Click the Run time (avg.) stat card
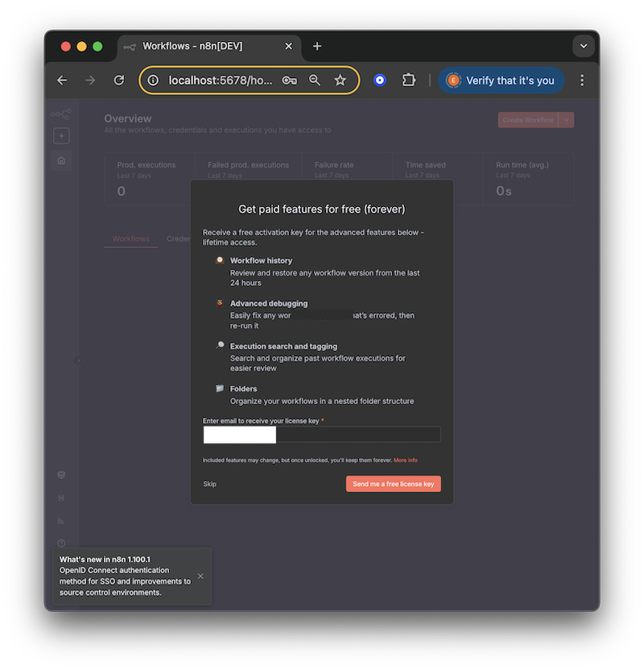The image size is (644, 670). (528, 179)
